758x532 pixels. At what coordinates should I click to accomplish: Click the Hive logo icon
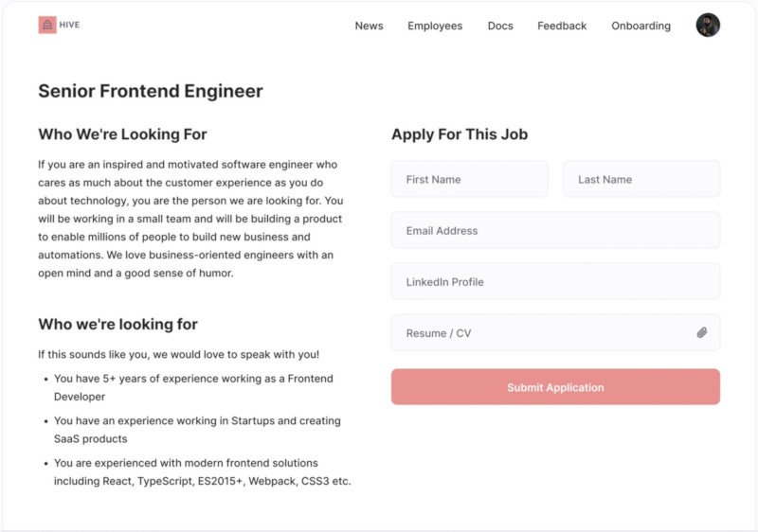click(x=47, y=26)
